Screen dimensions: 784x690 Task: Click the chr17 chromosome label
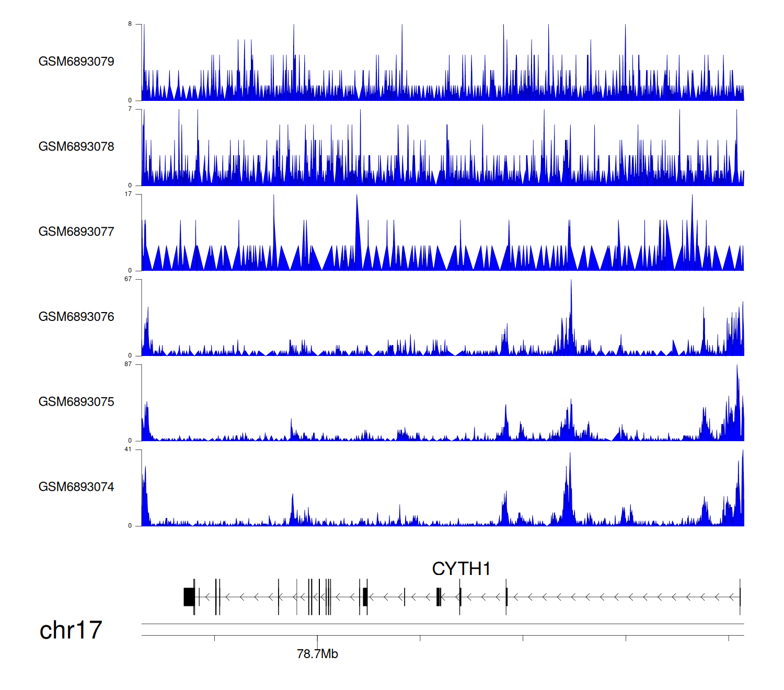pos(71,630)
